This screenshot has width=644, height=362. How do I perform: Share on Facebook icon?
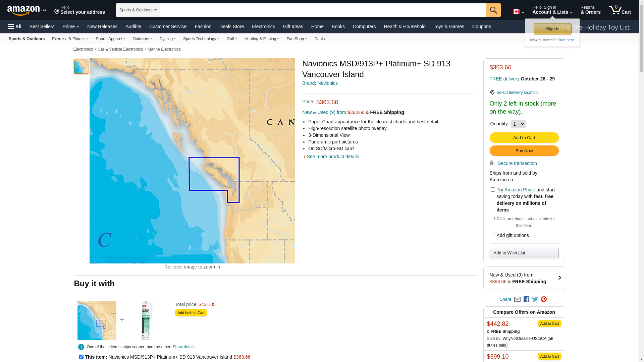coord(526,299)
